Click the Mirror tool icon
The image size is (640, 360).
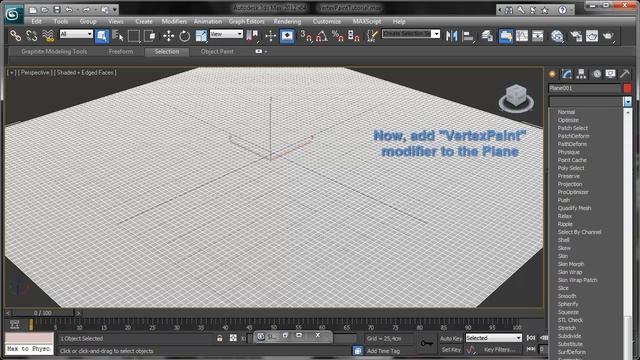tap(452, 36)
